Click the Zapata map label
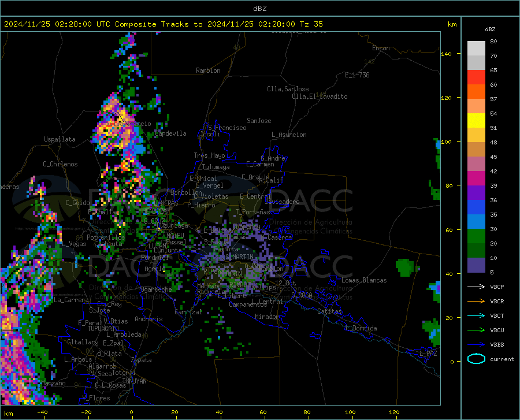 pyautogui.click(x=142, y=360)
